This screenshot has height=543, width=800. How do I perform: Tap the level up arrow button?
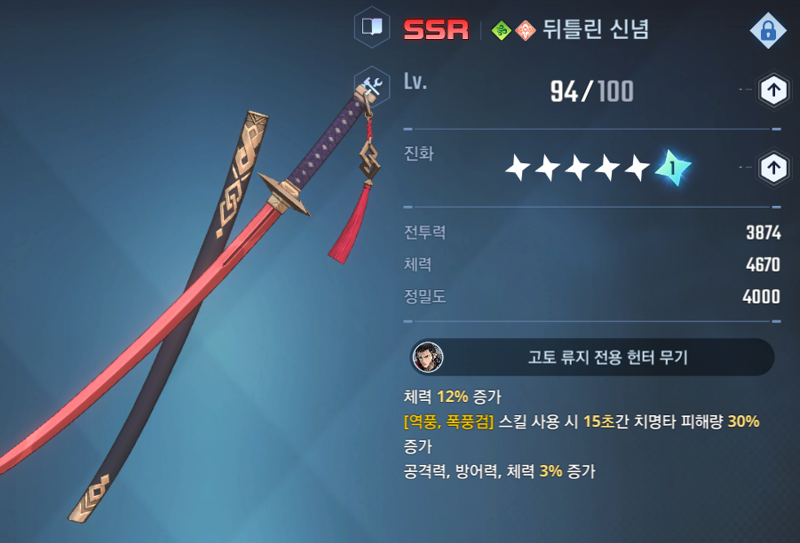pos(773,90)
